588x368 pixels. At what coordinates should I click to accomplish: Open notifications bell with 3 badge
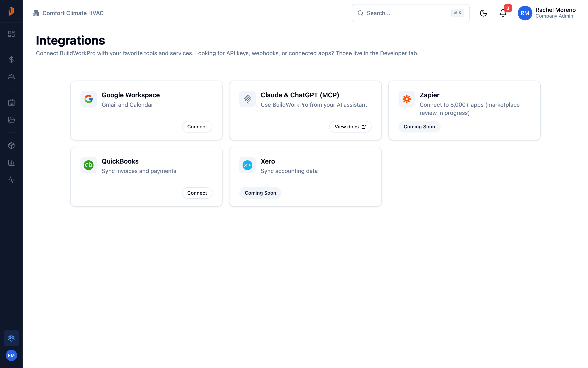[x=503, y=13]
